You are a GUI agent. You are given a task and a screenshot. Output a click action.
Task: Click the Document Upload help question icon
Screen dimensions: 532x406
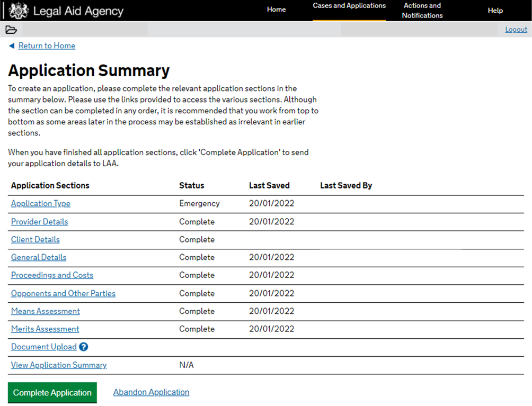[83, 347]
